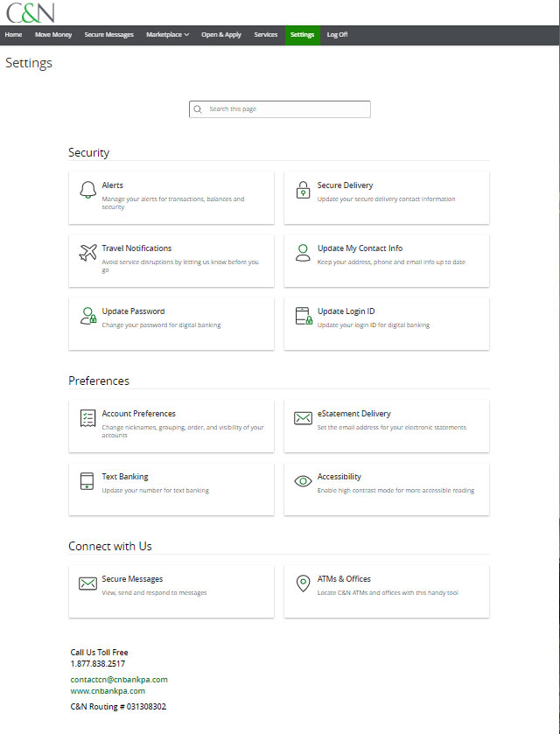The height and width of the screenshot is (734, 560).
Task: Open Secure Messages card title
Action: [x=132, y=579]
